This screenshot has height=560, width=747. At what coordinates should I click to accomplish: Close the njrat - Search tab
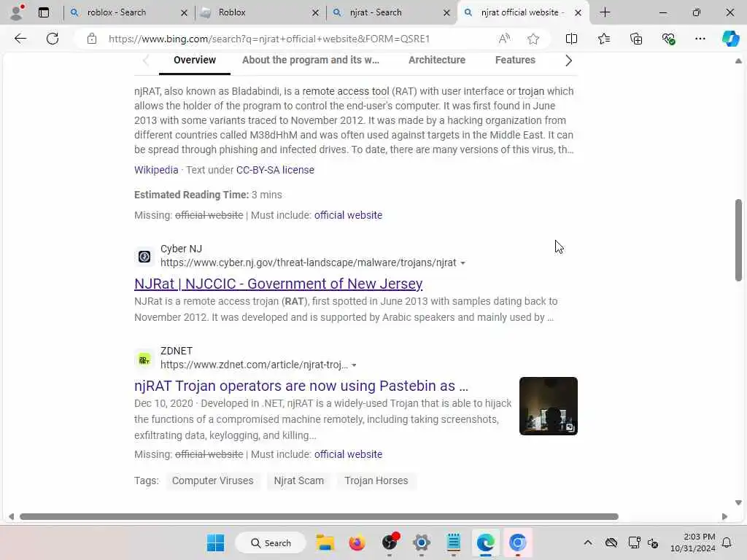tap(446, 13)
